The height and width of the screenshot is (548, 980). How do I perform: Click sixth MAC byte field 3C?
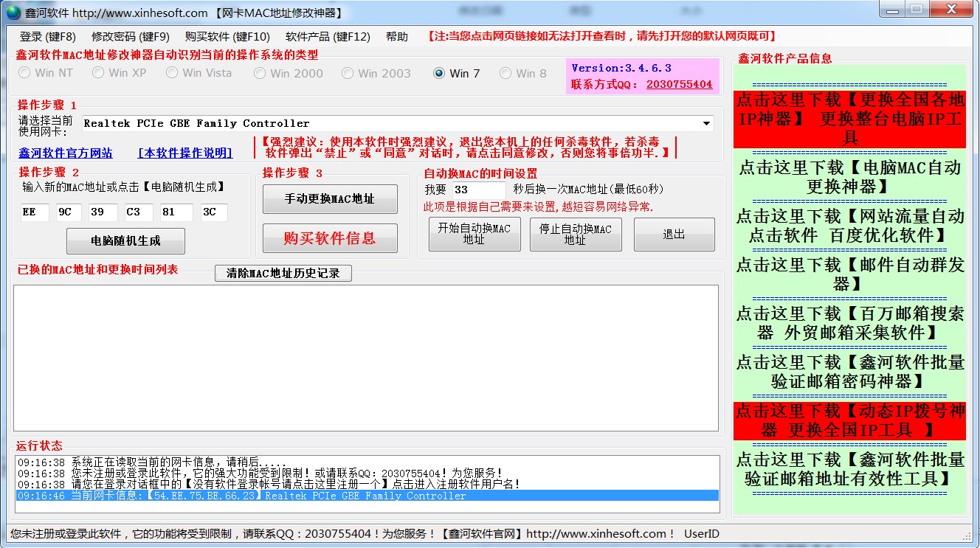tap(214, 212)
